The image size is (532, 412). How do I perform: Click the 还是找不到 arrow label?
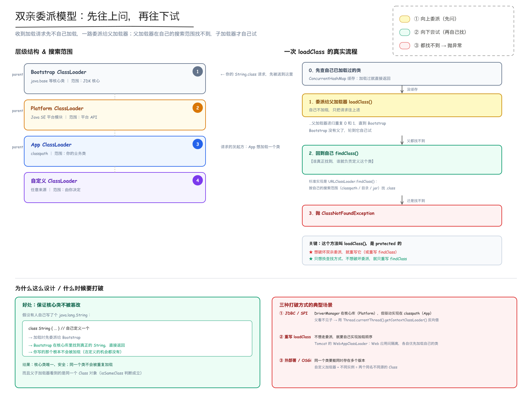[x=416, y=201]
